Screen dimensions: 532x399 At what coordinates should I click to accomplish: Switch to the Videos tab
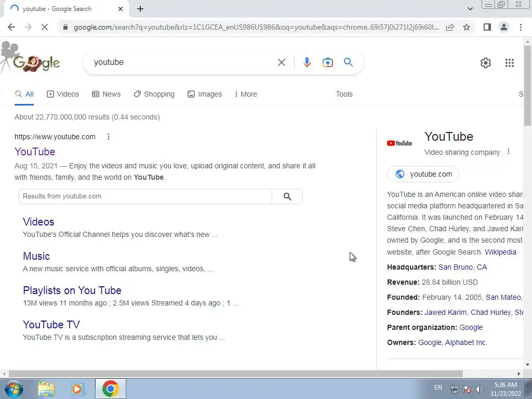[63, 95]
